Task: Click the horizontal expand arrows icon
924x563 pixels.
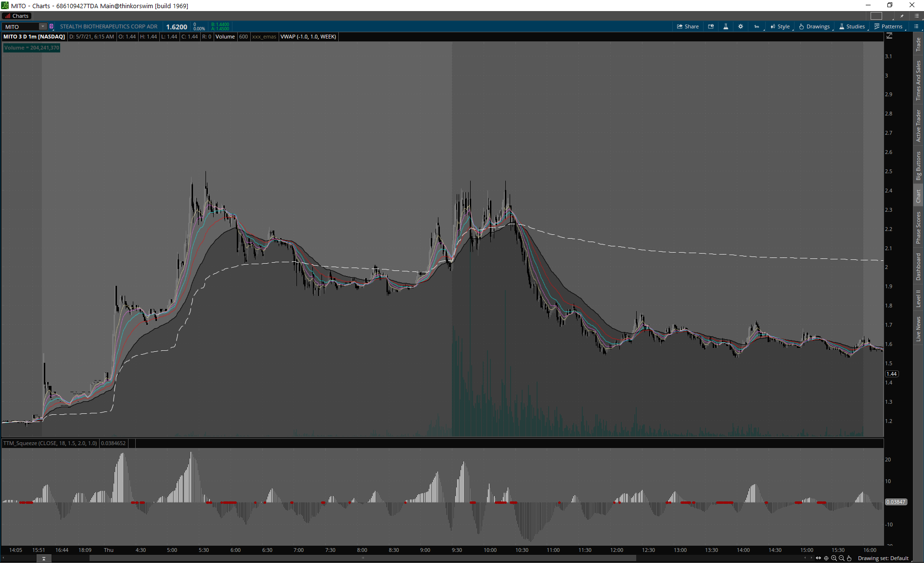Action: click(819, 558)
